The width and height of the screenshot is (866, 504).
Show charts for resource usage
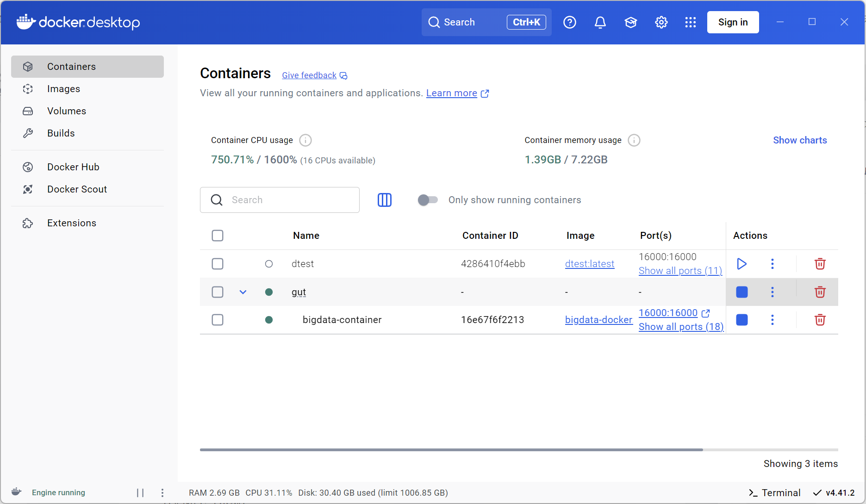point(800,140)
